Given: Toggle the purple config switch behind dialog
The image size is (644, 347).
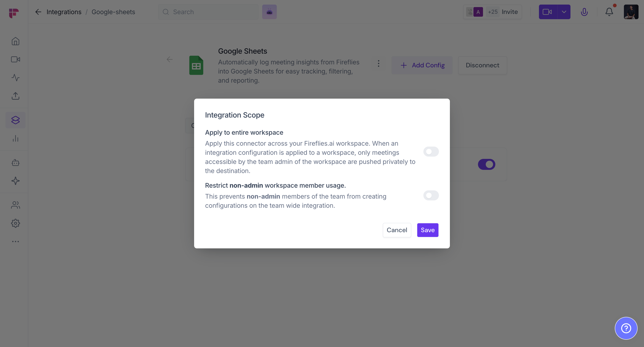Looking at the screenshot, I should pos(486,165).
